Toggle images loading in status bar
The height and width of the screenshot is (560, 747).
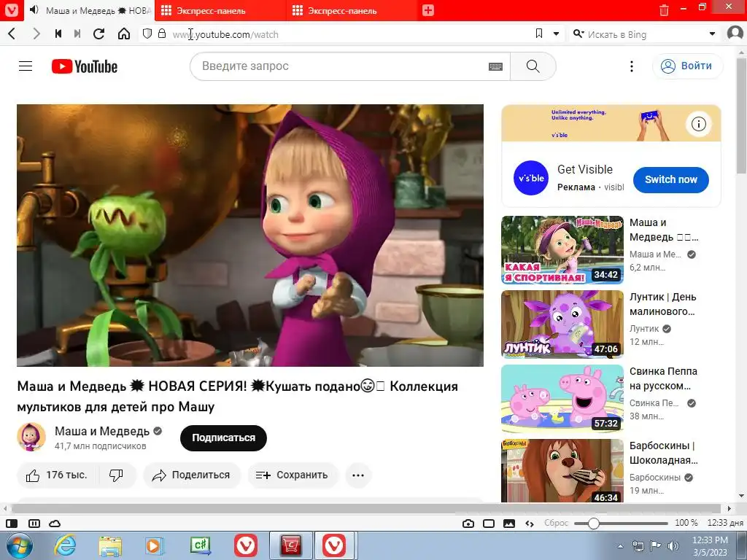click(509, 524)
